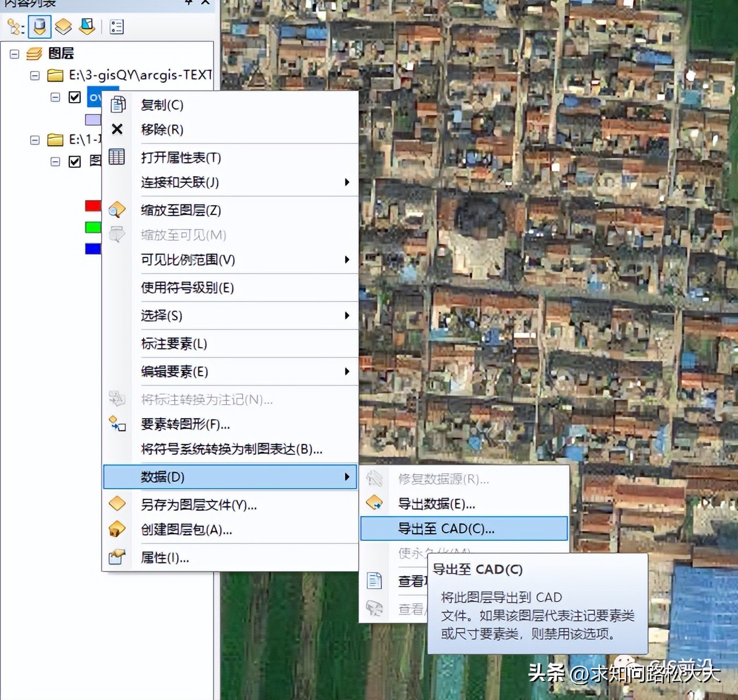This screenshot has height=700, width=738.
Task: Open the 选择(S) submenu arrow
Action: pos(347,316)
